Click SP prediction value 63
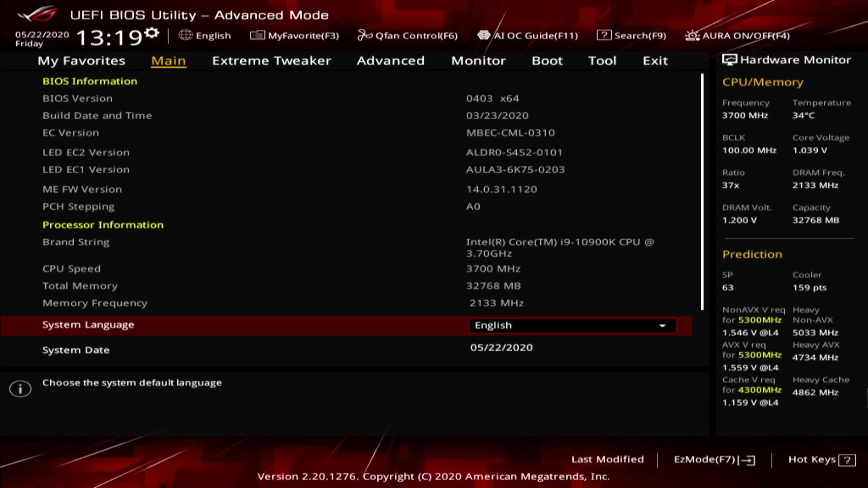Viewport: 868px width, 488px height. (728, 288)
